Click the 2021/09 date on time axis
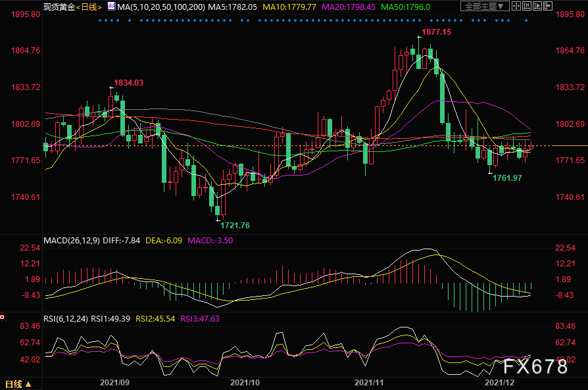Image resolution: width=588 pixels, height=390 pixels. click(x=113, y=381)
